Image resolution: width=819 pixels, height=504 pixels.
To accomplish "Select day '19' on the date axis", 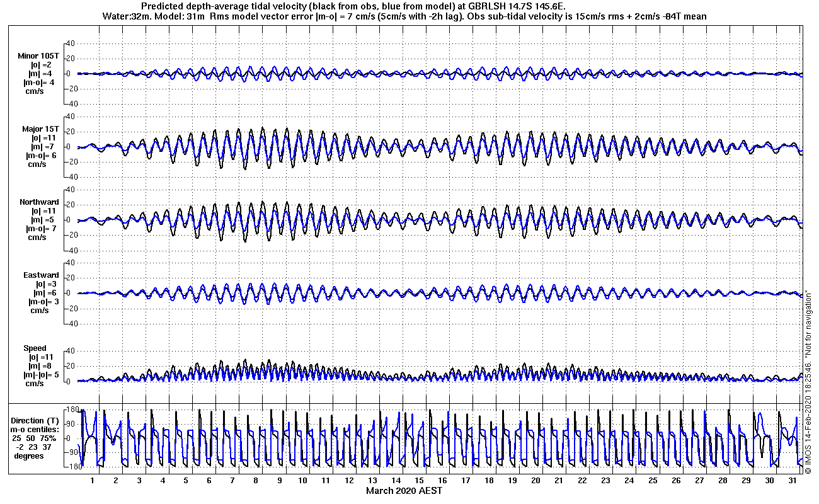I will pyautogui.click(x=512, y=481).
